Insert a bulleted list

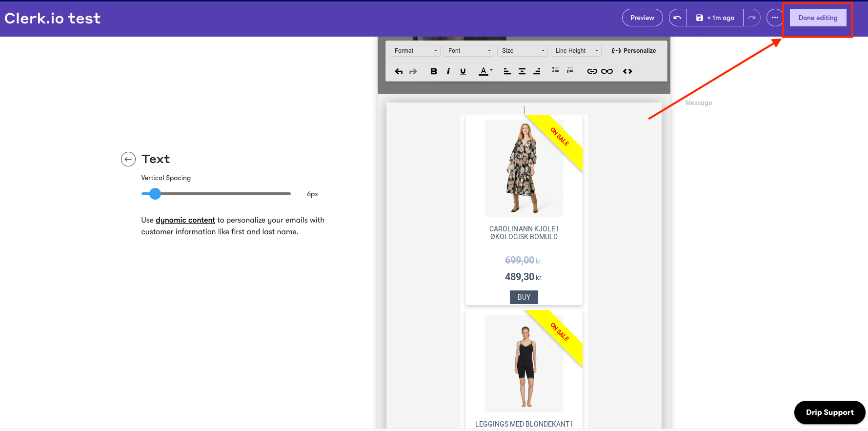point(555,70)
